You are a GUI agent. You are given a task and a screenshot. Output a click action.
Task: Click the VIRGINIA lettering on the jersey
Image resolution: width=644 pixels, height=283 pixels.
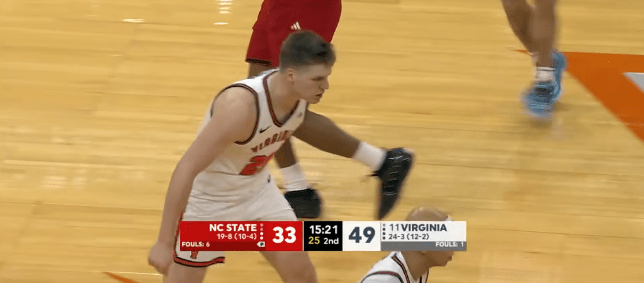271,142
